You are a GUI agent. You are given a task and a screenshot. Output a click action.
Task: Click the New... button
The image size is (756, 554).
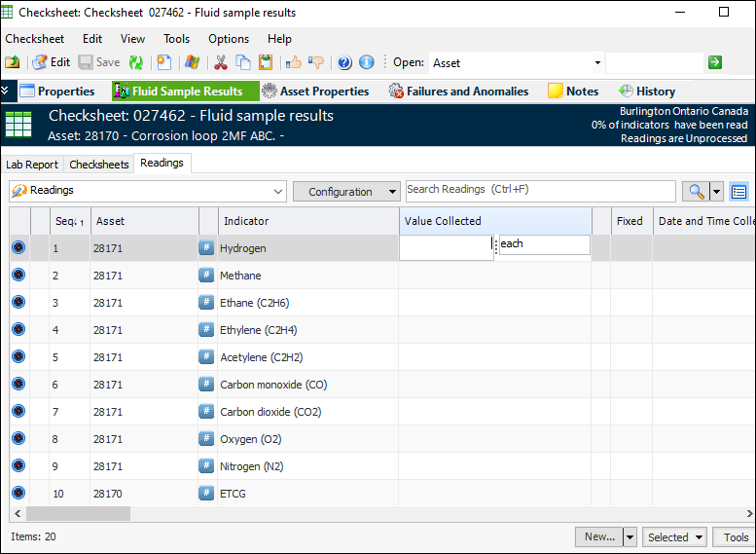coord(598,536)
